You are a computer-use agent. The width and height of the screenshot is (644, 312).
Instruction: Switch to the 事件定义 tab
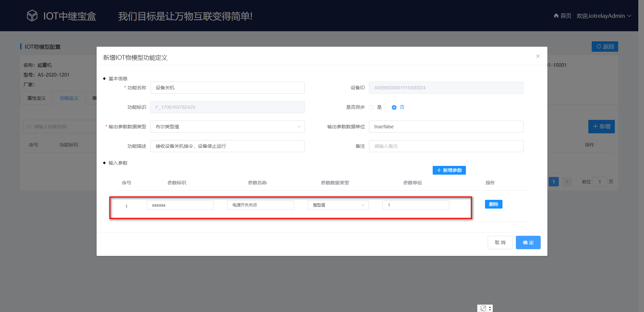click(95, 98)
